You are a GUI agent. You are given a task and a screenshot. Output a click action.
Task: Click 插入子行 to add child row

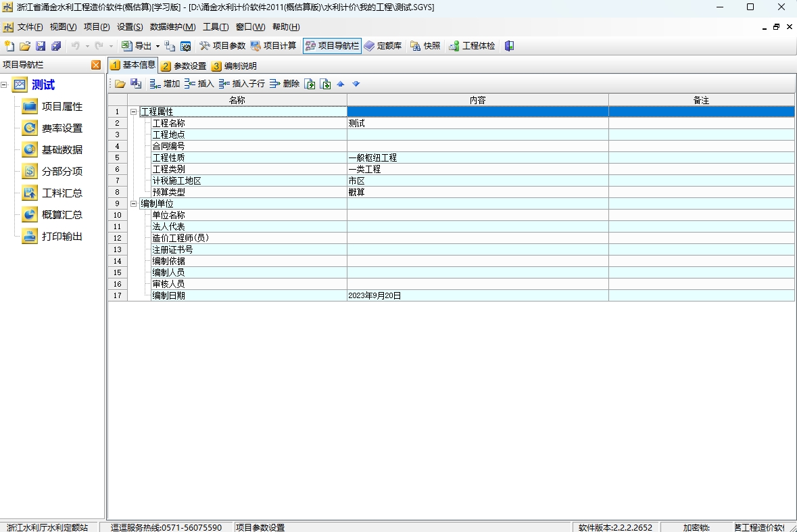[242, 84]
